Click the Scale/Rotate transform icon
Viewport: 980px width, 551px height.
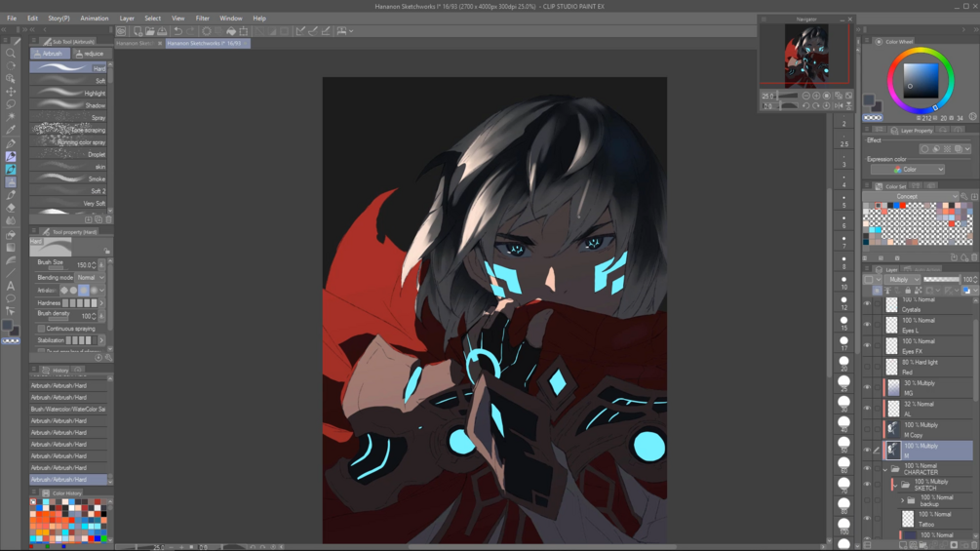(243, 30)
